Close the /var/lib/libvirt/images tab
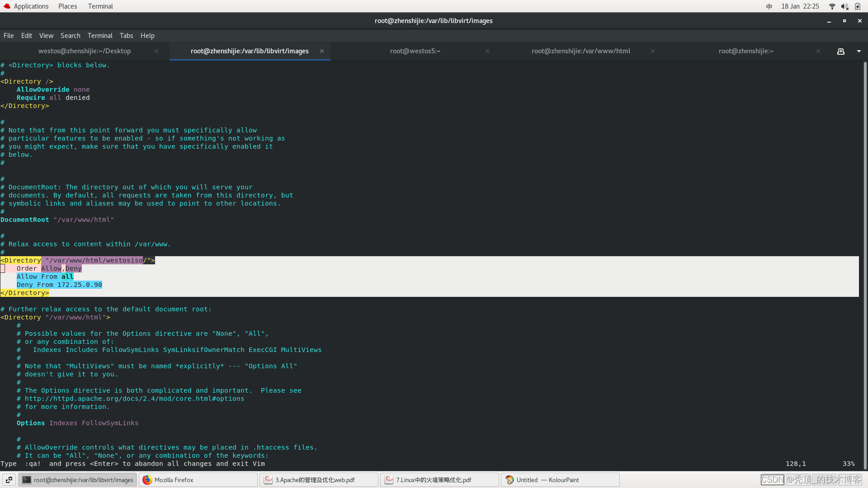Screen dimensions: 868x488 coord(322,51)
